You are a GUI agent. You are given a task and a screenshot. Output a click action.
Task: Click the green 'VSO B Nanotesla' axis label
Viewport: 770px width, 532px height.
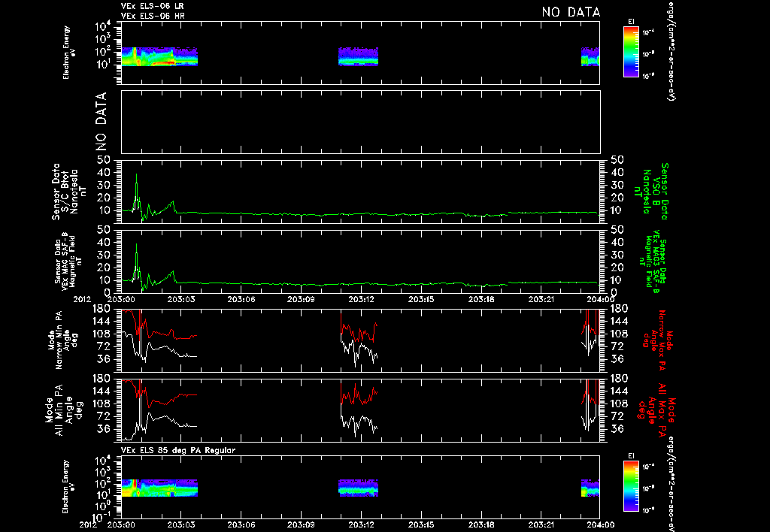pos(652,192)
